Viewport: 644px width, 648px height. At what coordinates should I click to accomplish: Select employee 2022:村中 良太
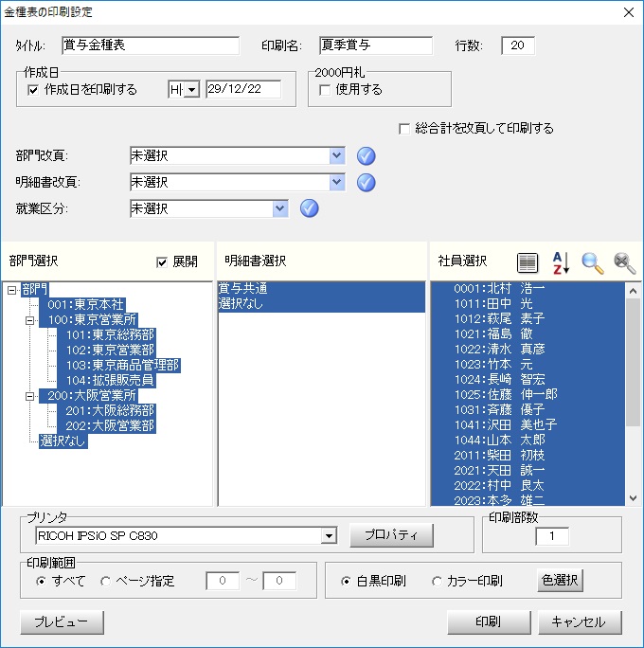[x=528, y=486]
